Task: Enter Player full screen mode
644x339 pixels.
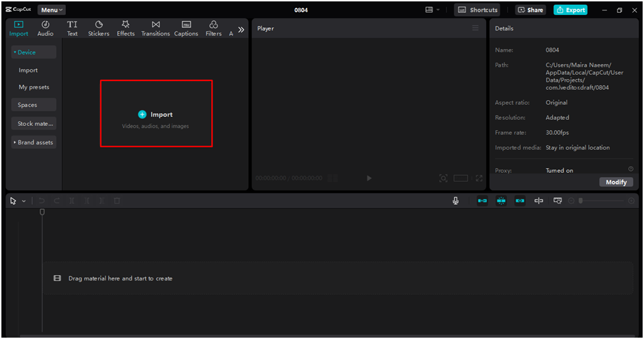Action: tap(479, 178)
